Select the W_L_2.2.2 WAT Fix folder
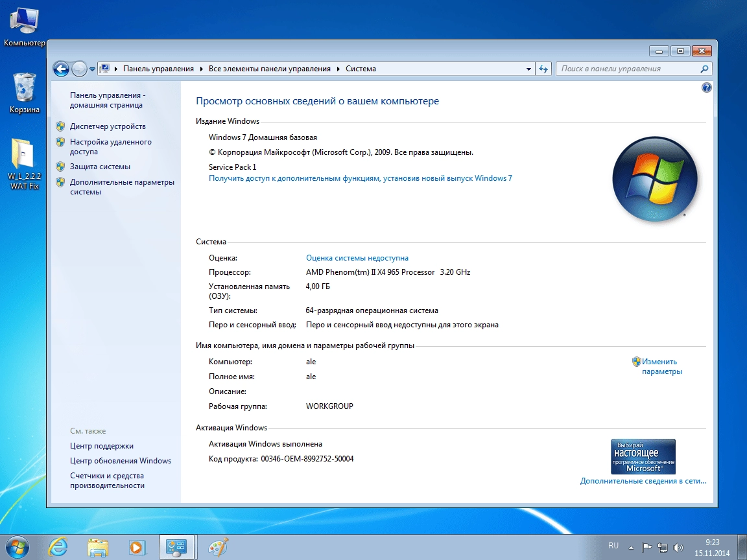This screenshot has width=747, height=560. point(24,164)
